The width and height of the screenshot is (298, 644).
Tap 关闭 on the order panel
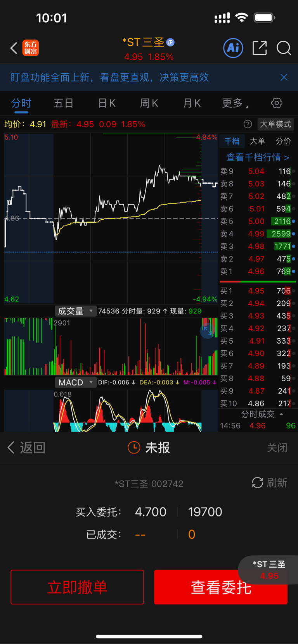(277, 448)
